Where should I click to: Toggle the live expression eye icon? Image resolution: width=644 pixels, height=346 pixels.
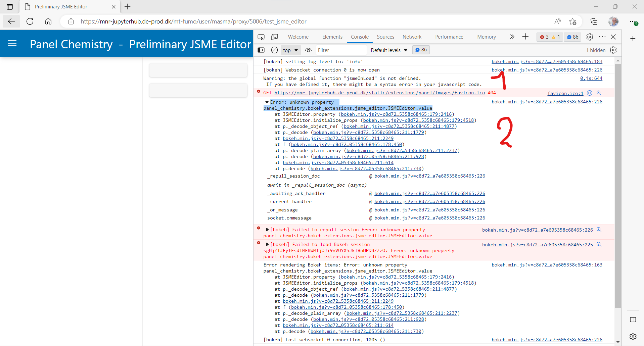point(308,50)
